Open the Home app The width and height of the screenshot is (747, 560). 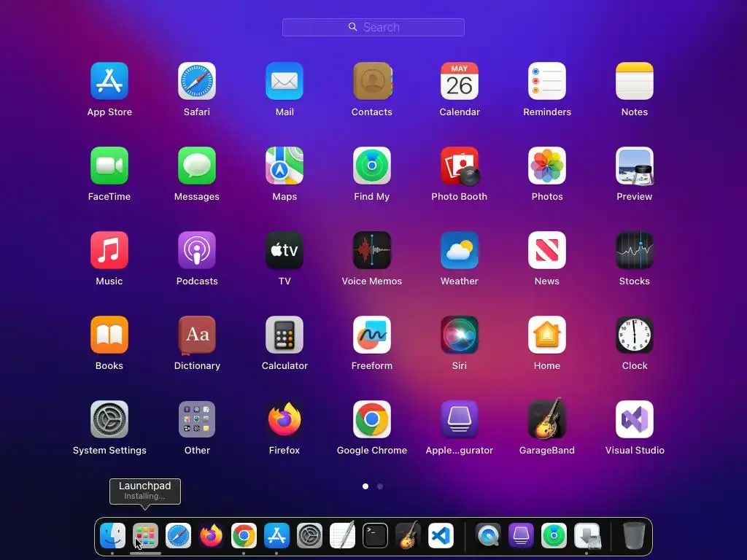click(x=547, y=335)
